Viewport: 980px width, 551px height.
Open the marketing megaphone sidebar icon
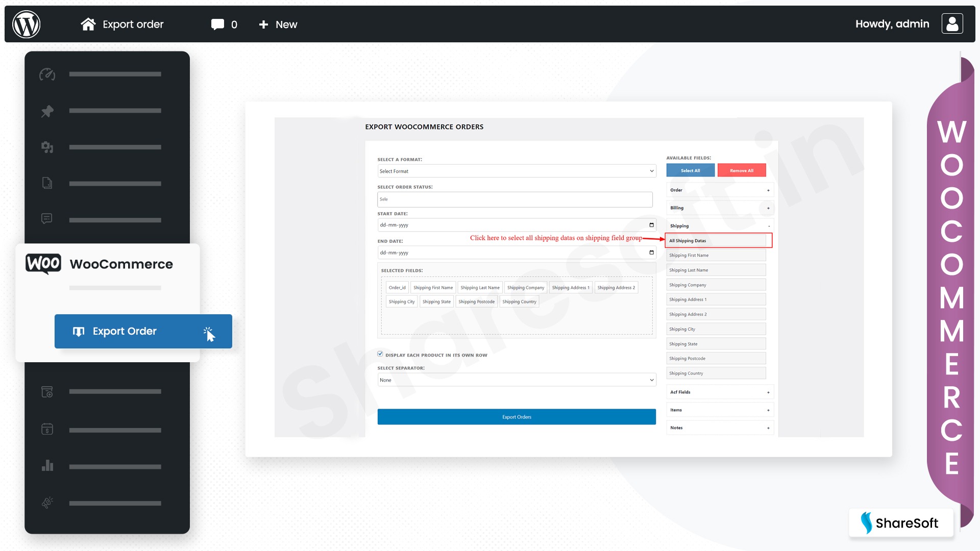click(47, 503)
